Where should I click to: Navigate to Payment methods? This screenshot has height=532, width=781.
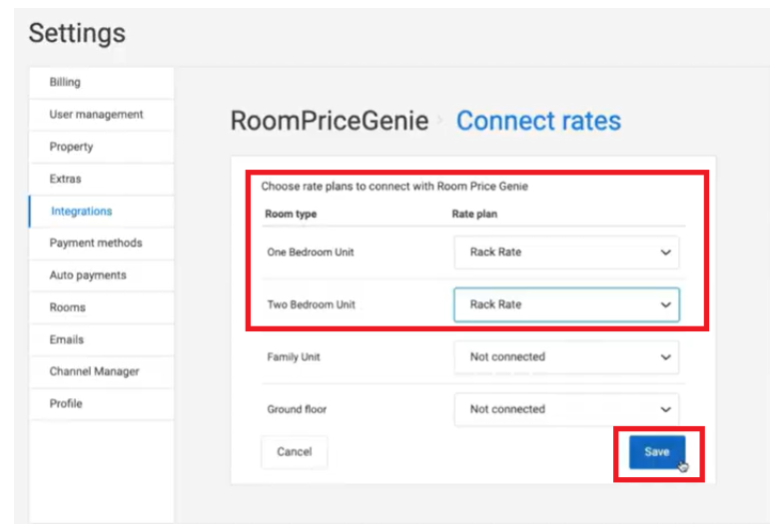[96, 243]
